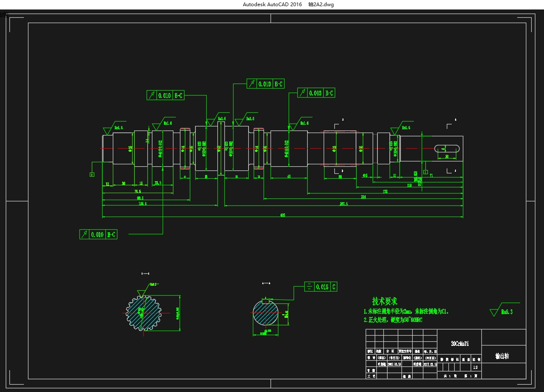544x392 pixels.
Task: Select the hatched keyway cross-section circle
Action: [x=265, y=313]
